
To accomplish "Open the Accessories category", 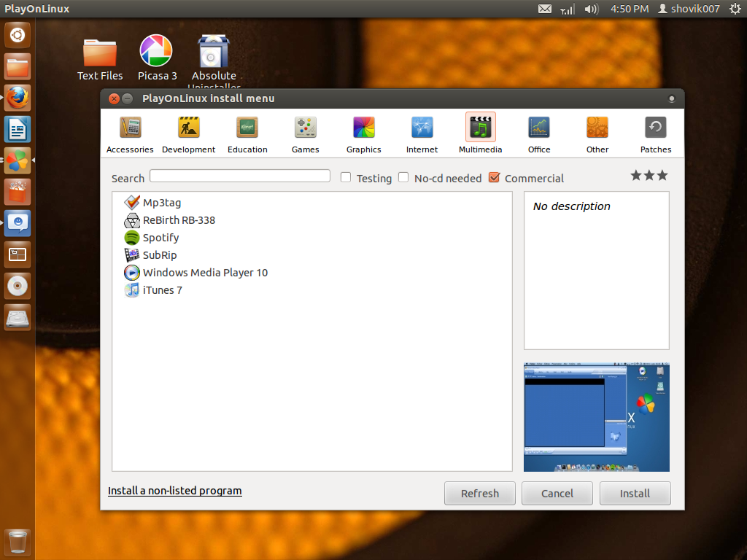I will 129,133.
